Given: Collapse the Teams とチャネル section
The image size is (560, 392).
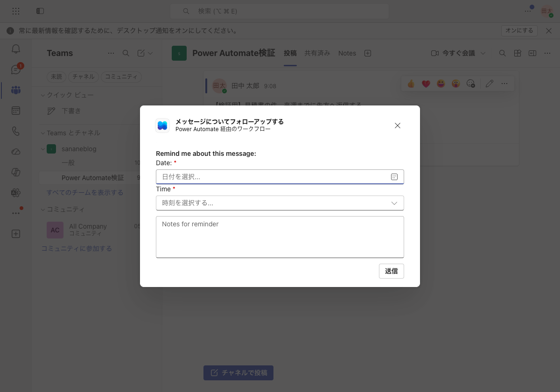Looking at the screenshot, I should (43, 133).
